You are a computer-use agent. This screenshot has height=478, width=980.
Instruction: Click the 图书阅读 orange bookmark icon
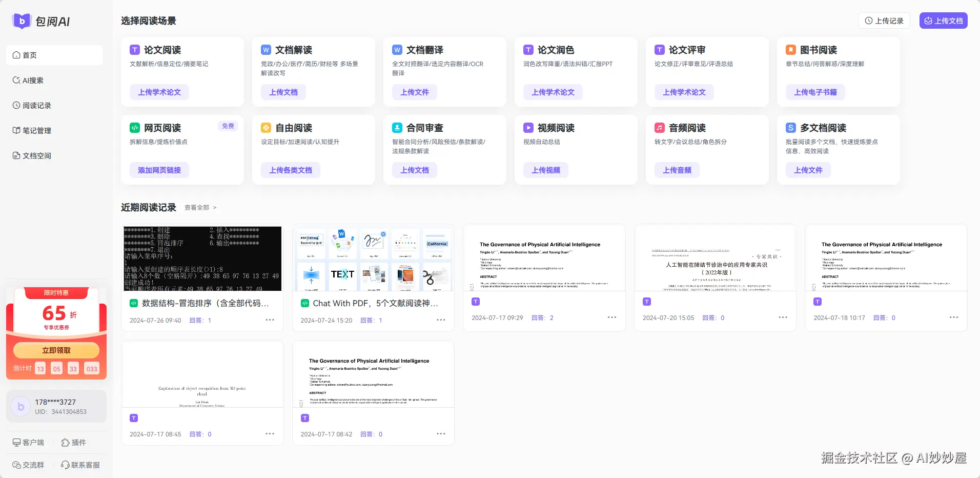coord(791,50)
